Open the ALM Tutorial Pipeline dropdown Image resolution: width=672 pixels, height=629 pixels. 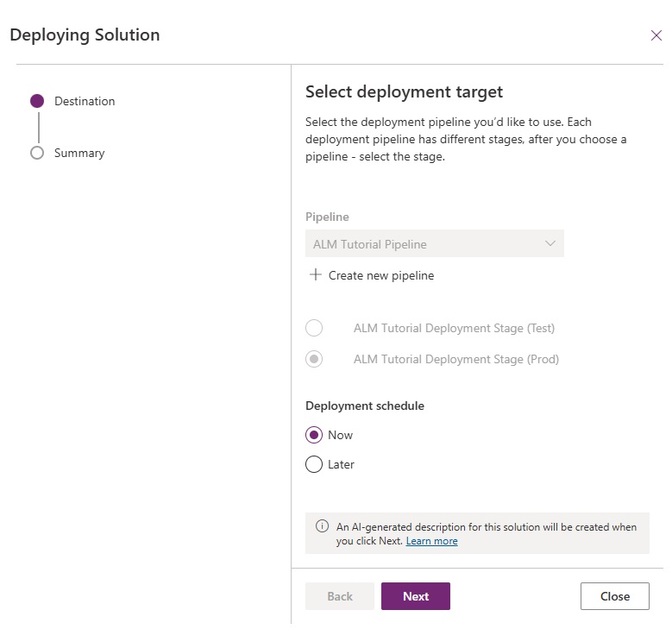point(435,243)
